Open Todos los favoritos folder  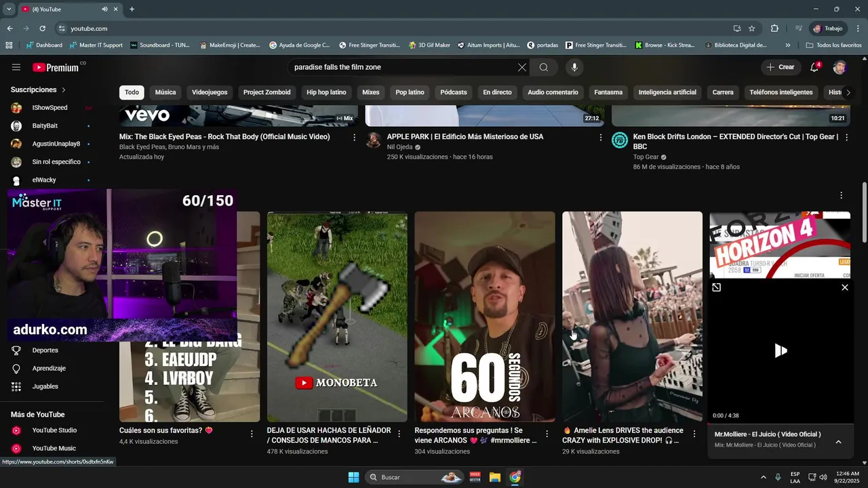click(x=834, y=45)
